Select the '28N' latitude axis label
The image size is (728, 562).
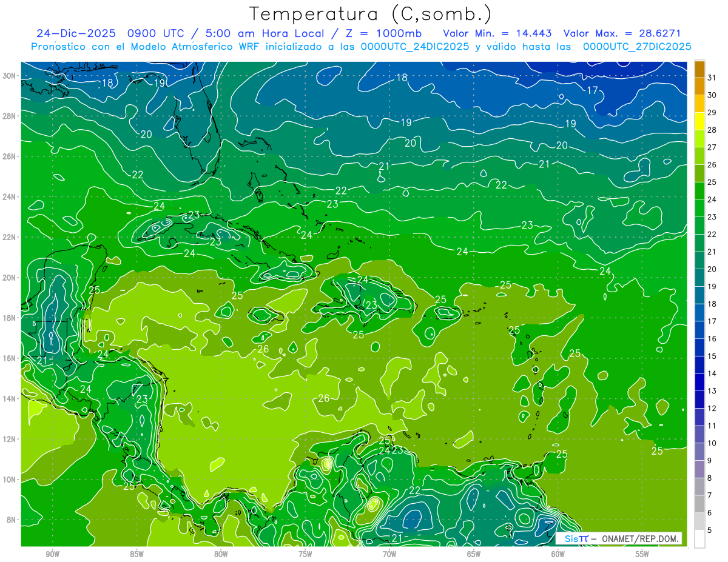8,116
